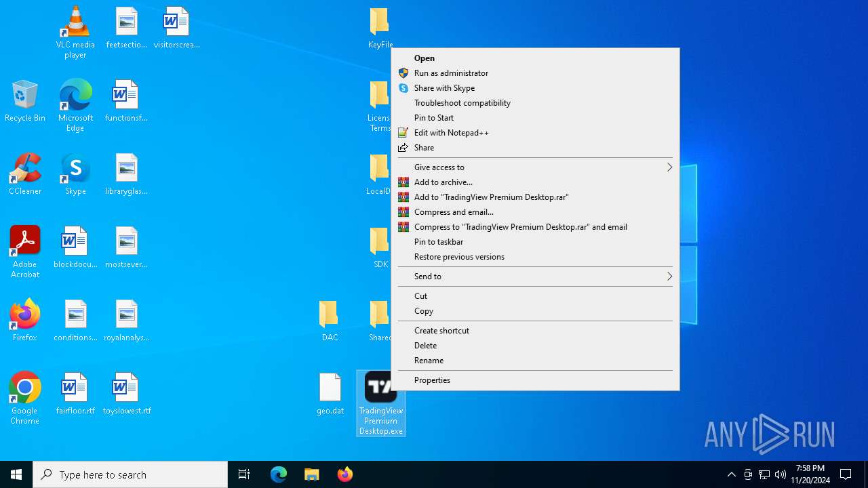Launch Firefox from the taskbar
The height and width of the screenshot is (488, 868).
click(x=344, y=474)
